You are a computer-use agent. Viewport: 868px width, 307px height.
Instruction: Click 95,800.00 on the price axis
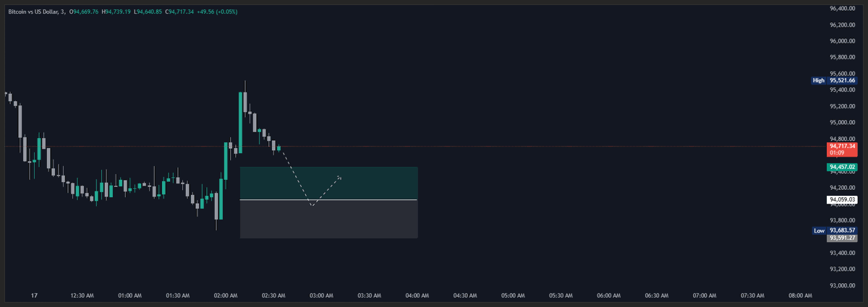point(842,57)
